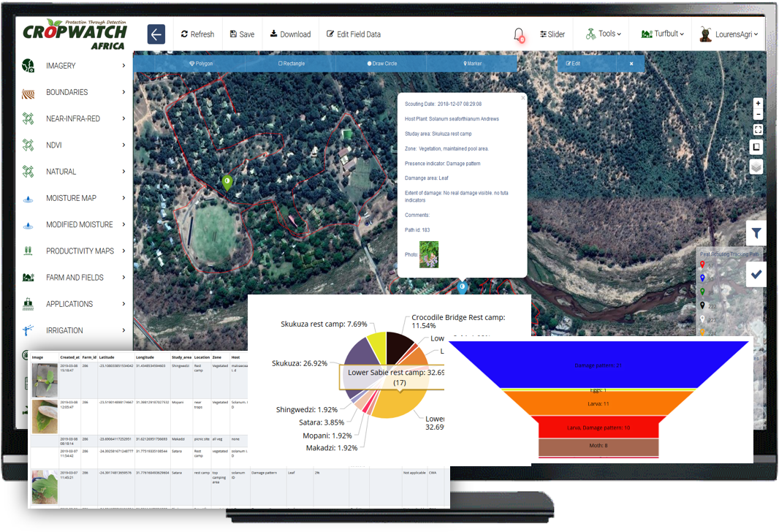This screenshot has width=779, height=532.
Task: Zoom in on the map
Action: click(x=758, y=103)
